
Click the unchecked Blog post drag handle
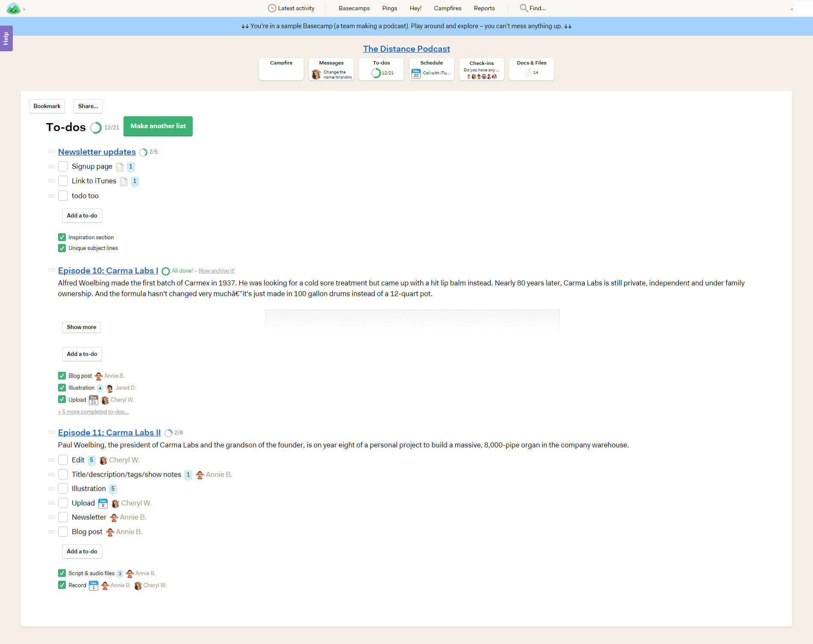click(x=51, y=532)
